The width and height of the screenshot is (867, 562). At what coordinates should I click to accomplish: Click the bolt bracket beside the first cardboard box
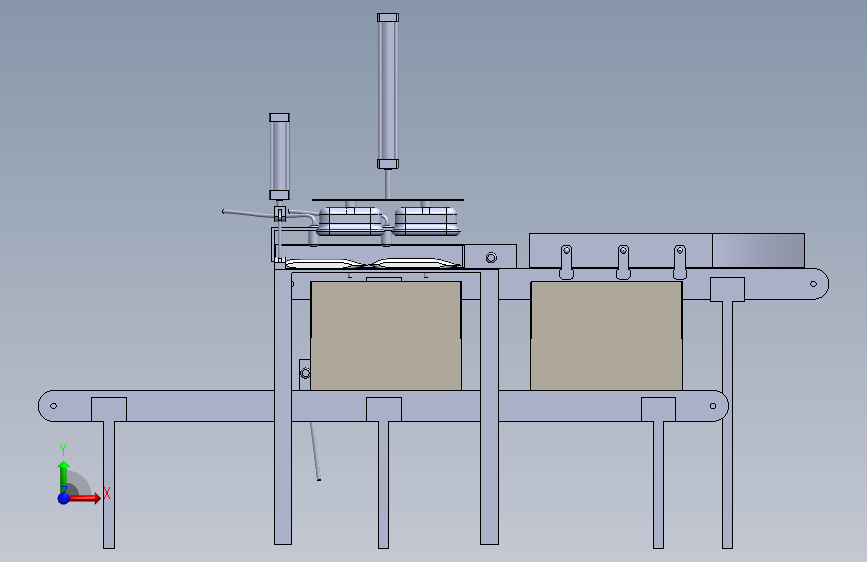pos(305,373)
